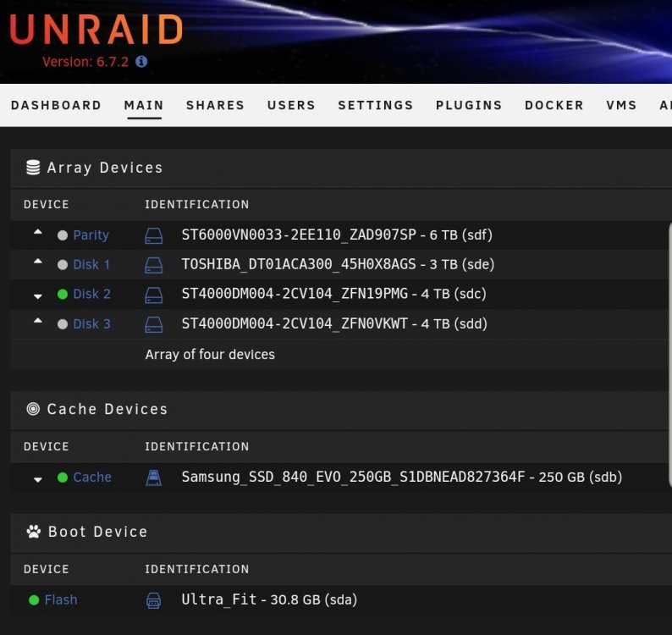Select the Main tab
Viewport: 672px width, 635px height.
[144, 105]
